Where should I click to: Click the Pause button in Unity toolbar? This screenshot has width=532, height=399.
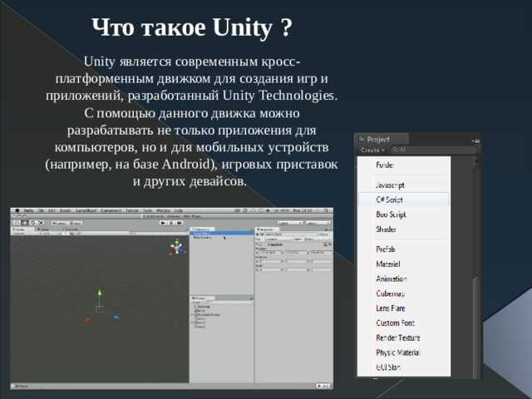pos(171,223)
